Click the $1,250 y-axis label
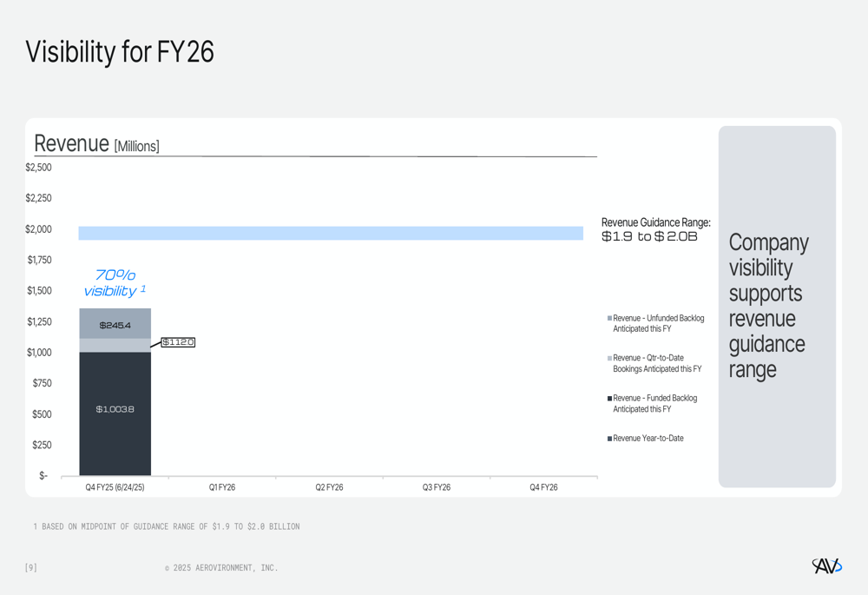 (39, 321)
